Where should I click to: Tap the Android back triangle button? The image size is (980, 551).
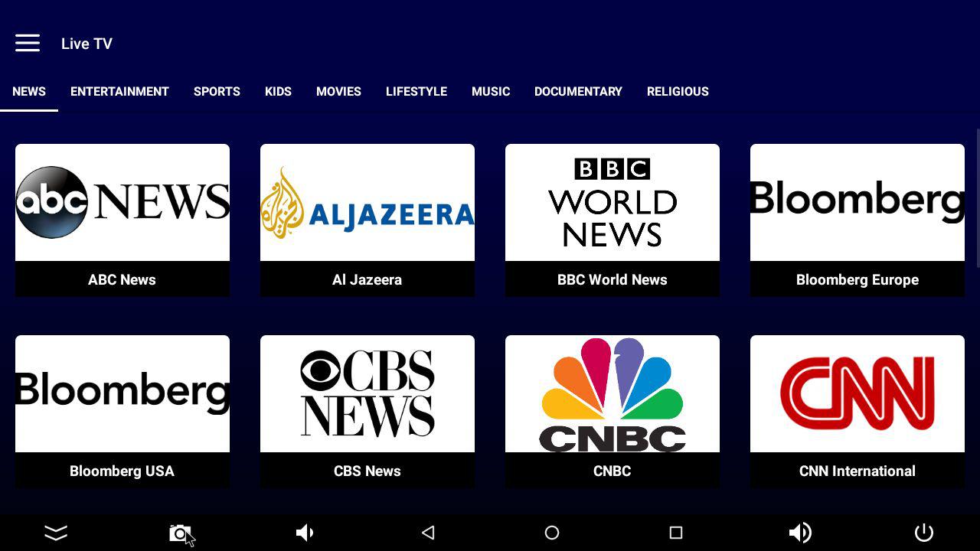pos(428,533)
